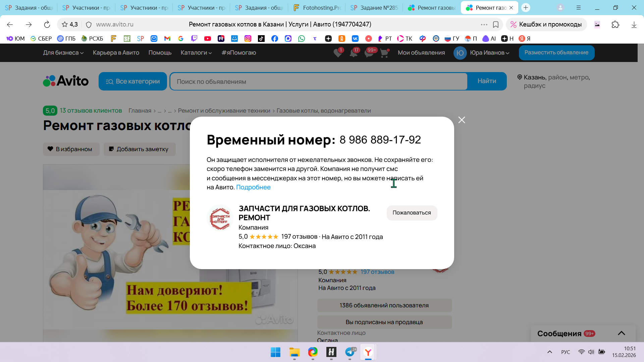Open header messages chat bubble icon
644x362 pixels.
click(369, 53)
